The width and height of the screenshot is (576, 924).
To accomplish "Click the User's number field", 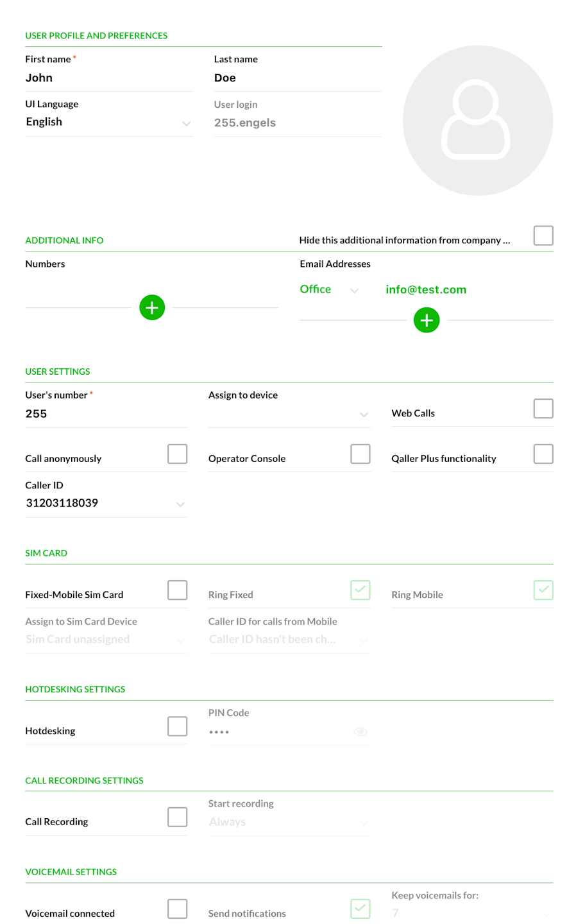I will pyautogui.click(x=106, y=414).
